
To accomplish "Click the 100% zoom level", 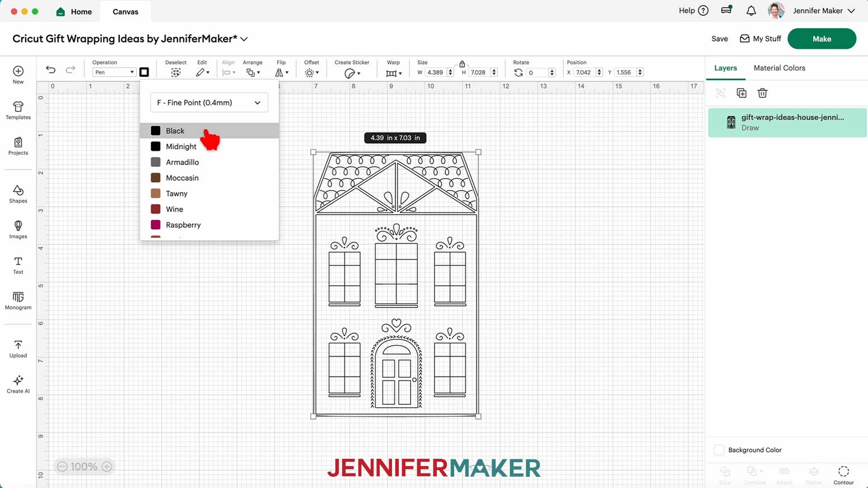I will click(x=84, y=467).
